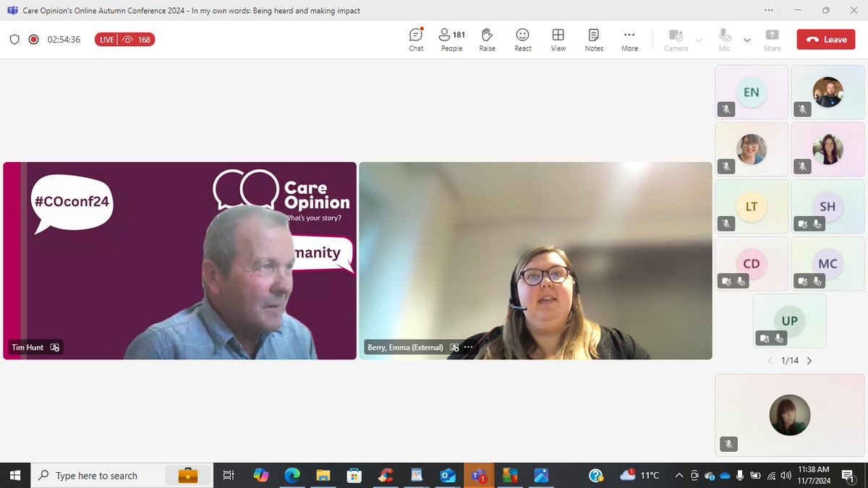Select Tim Hunt's video tile
The image size is (868, 488).
[180, 260]
